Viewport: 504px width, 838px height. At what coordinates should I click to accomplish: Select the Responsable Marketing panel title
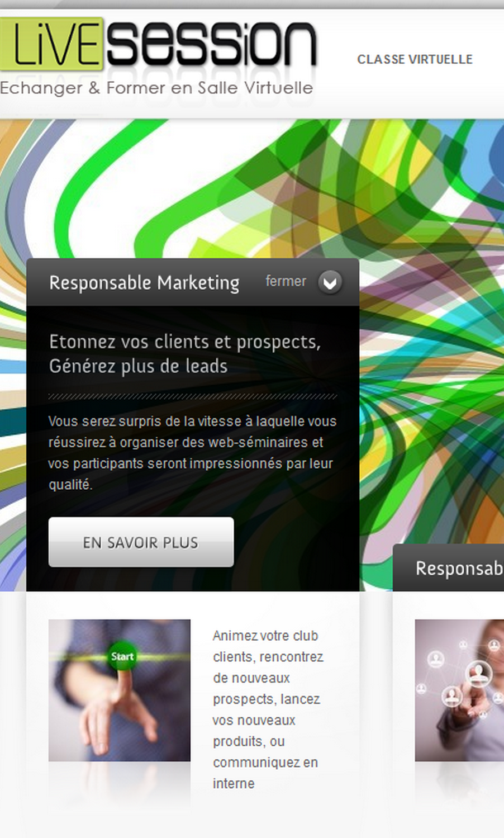pos(144,283)
